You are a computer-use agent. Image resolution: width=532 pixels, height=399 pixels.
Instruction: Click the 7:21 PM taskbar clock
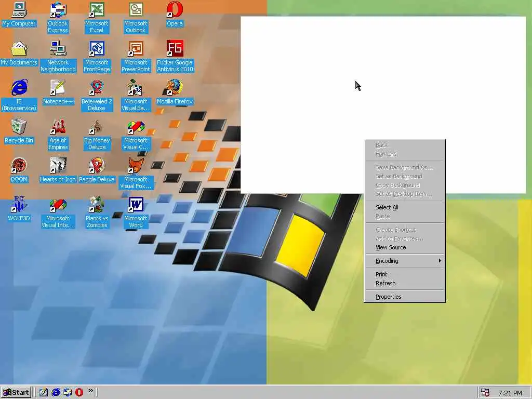(510, 393)
